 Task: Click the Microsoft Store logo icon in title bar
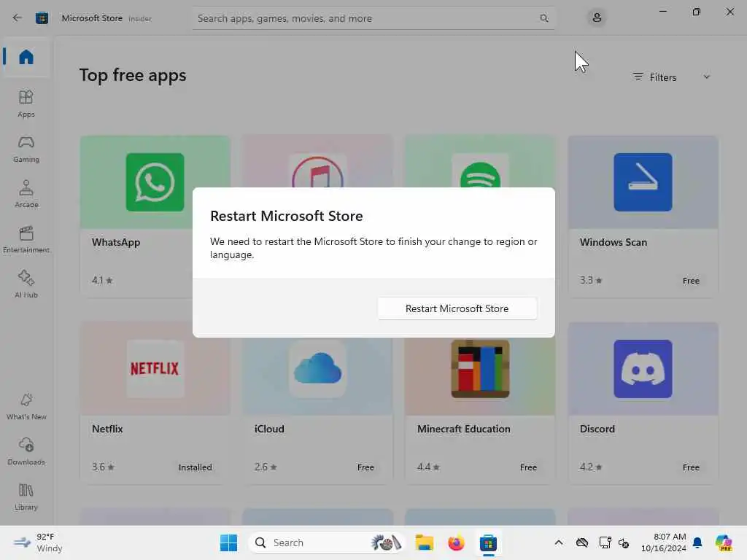point(42,18)
